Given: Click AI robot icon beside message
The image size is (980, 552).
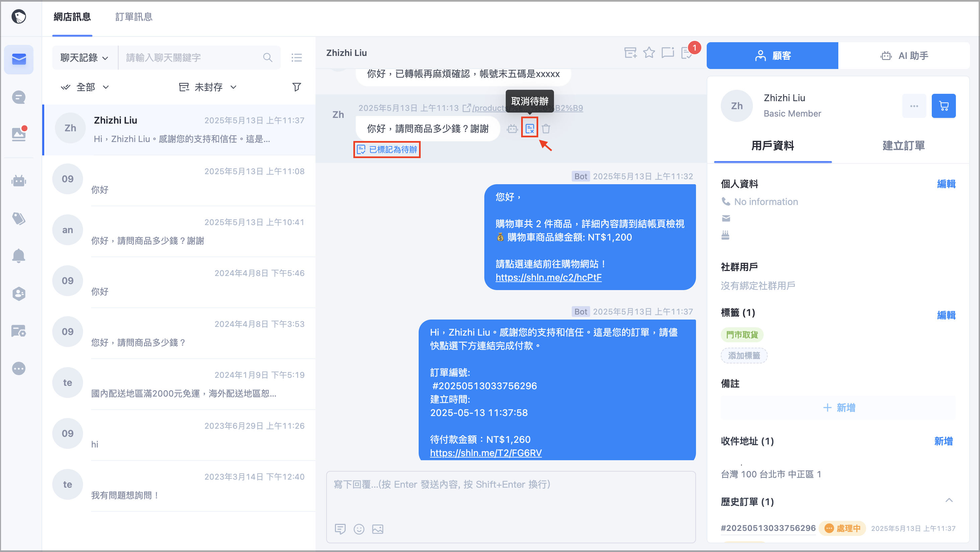Looking at the screenshot, I should click(x=512, y=129).
